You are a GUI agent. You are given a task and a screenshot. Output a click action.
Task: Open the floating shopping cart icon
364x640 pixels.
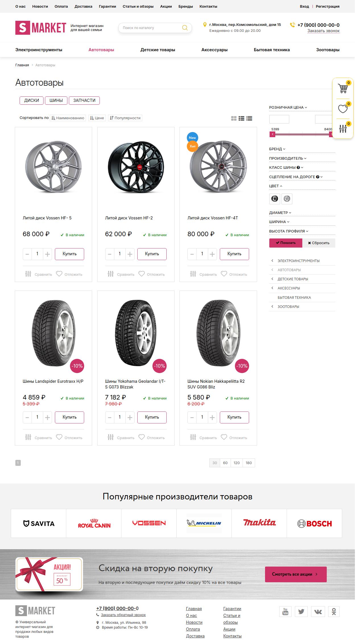point(343,89)
